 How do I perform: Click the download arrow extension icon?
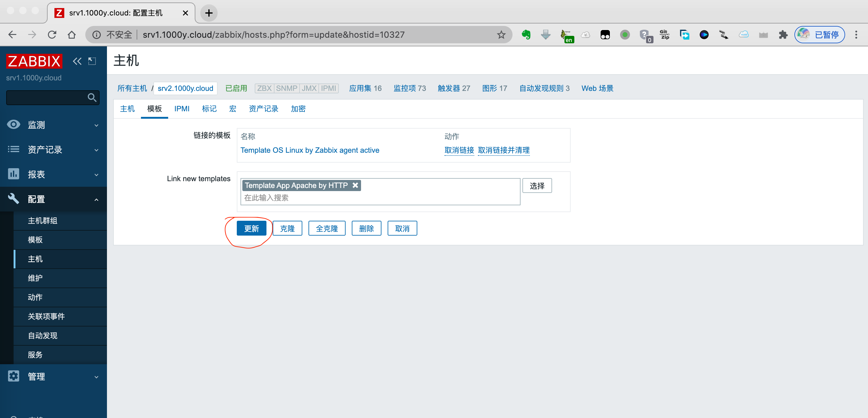pyautogui.click(x=546, y=35)
